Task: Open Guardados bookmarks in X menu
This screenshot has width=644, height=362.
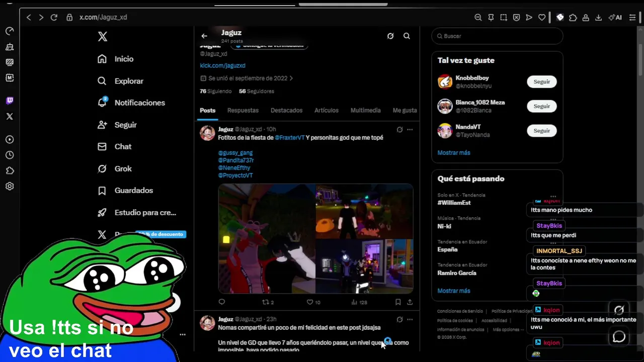Action: click(x=125, y=191)
